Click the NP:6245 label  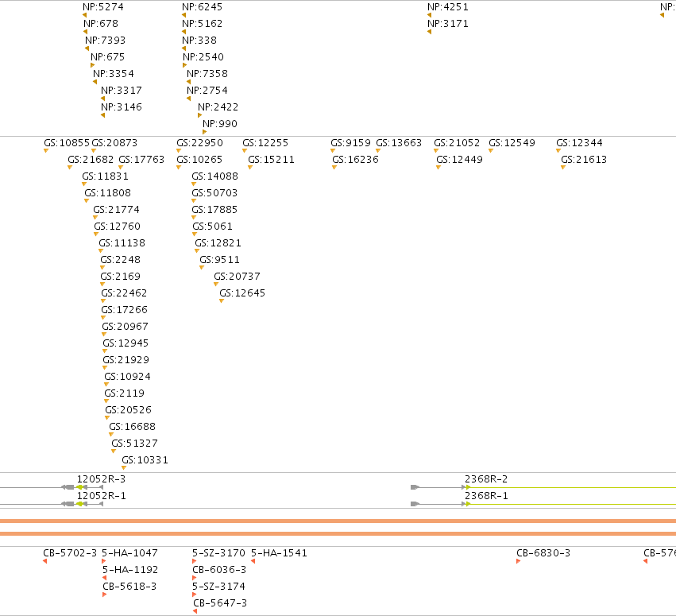203,7
